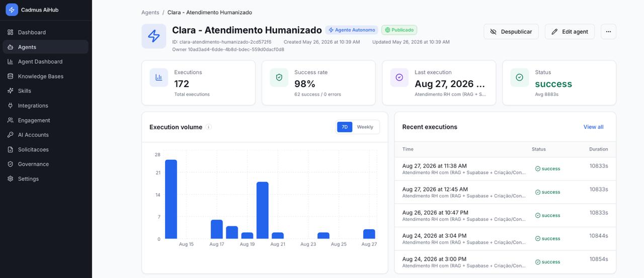Click the Despublicar button
Image resolution: width=644 pixels, height=278 pixels.
[511, 32]
